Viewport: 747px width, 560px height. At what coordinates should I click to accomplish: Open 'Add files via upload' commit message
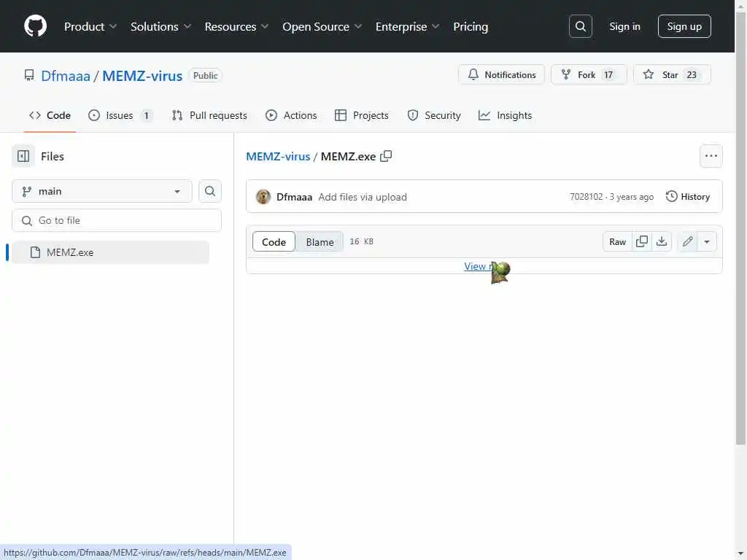coord(363,197)
